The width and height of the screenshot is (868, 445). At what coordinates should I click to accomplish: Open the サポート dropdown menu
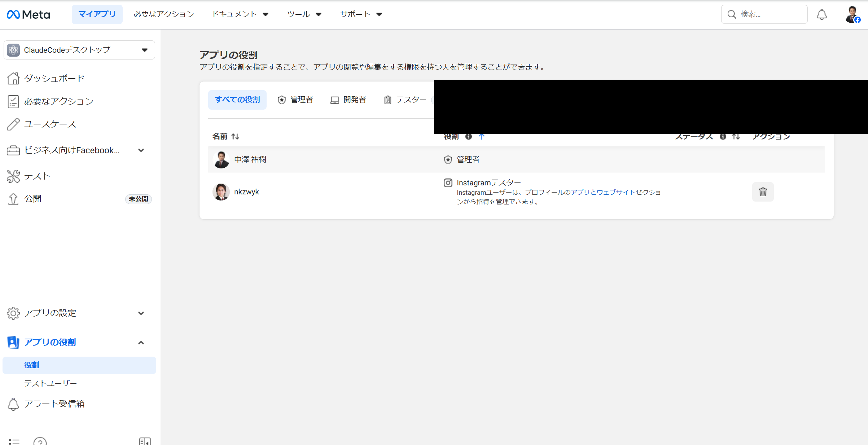(x=361, y=14)
